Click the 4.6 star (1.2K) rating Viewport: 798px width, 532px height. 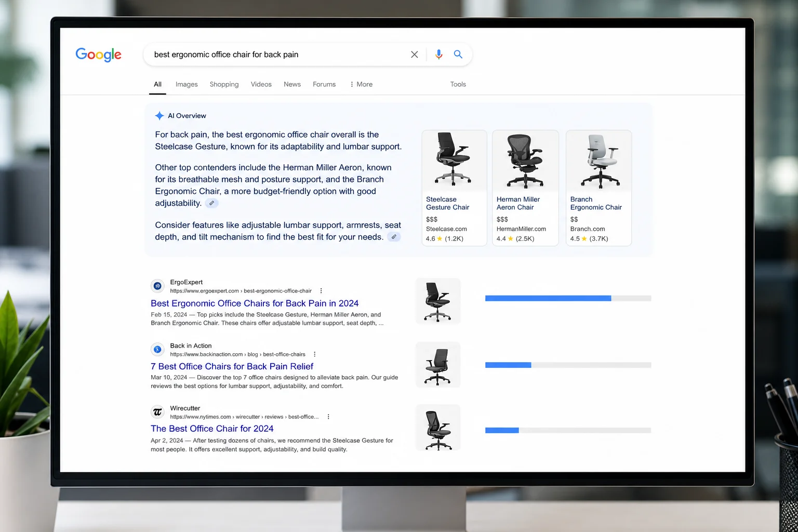point(444,239)
